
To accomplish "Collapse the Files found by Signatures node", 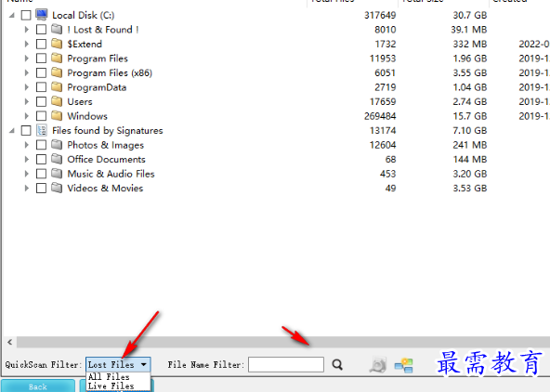I will 12,130.
